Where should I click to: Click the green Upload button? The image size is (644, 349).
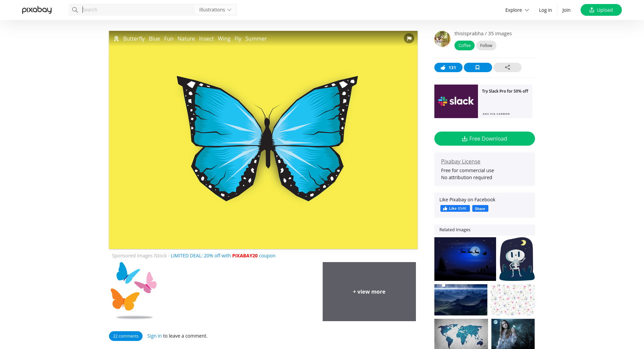601,10
